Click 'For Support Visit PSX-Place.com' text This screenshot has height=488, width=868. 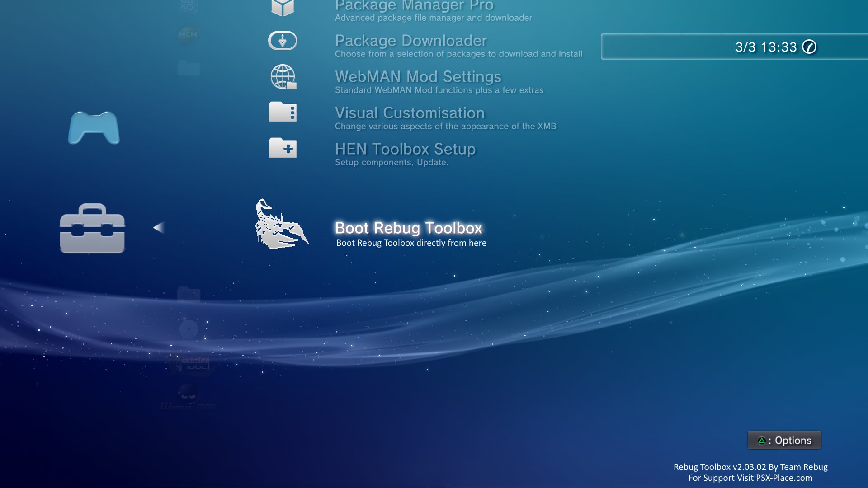click(750, 478)
